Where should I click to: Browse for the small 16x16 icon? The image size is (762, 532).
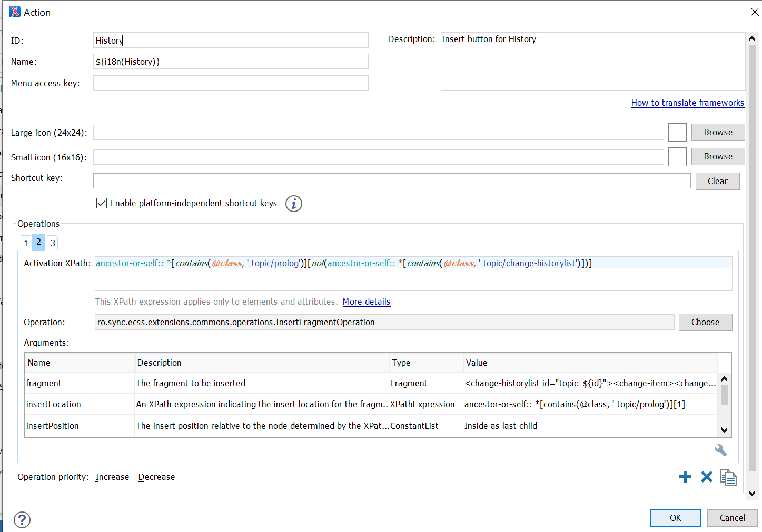point(718,156)
